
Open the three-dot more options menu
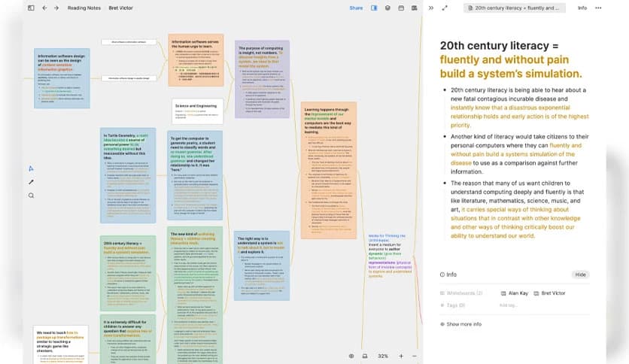click(599, 8)
